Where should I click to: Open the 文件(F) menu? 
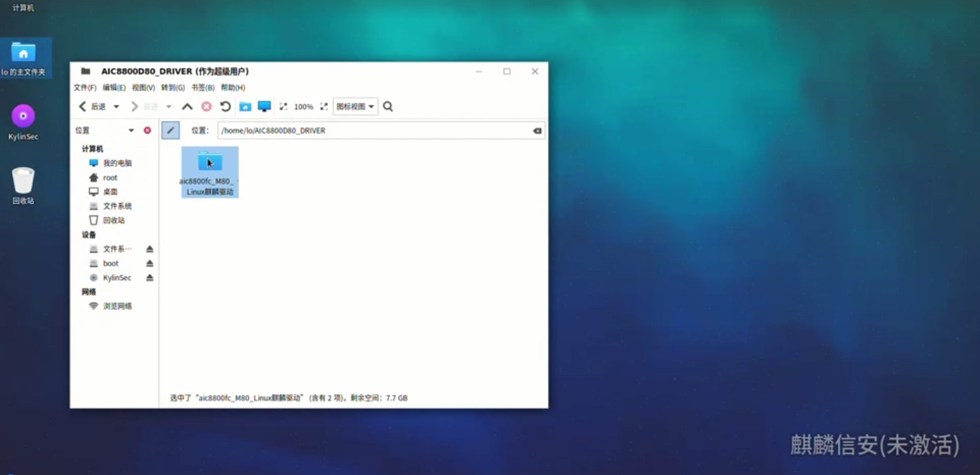click(85, 88)
